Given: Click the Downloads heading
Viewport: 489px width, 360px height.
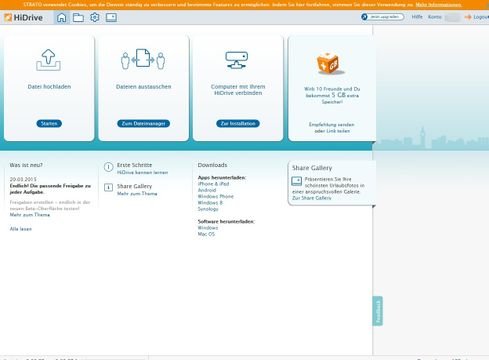Looking at the screenshot, I should click(212, 165).
